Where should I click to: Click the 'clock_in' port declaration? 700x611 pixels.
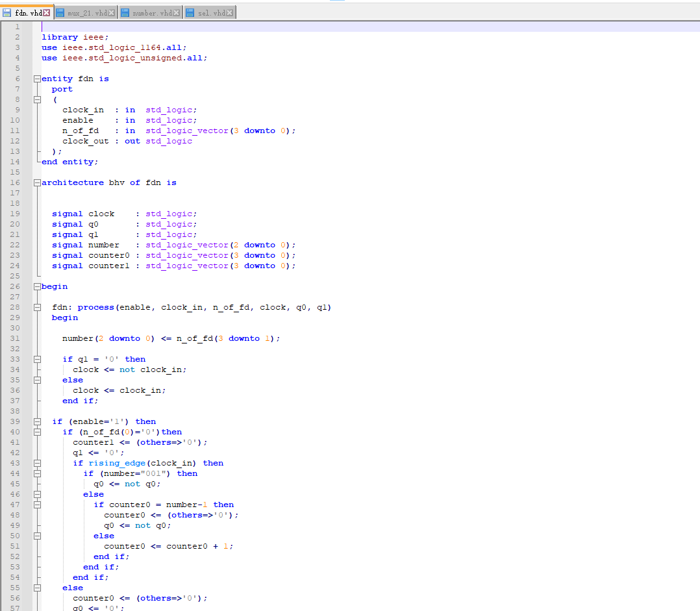point(129,110)
